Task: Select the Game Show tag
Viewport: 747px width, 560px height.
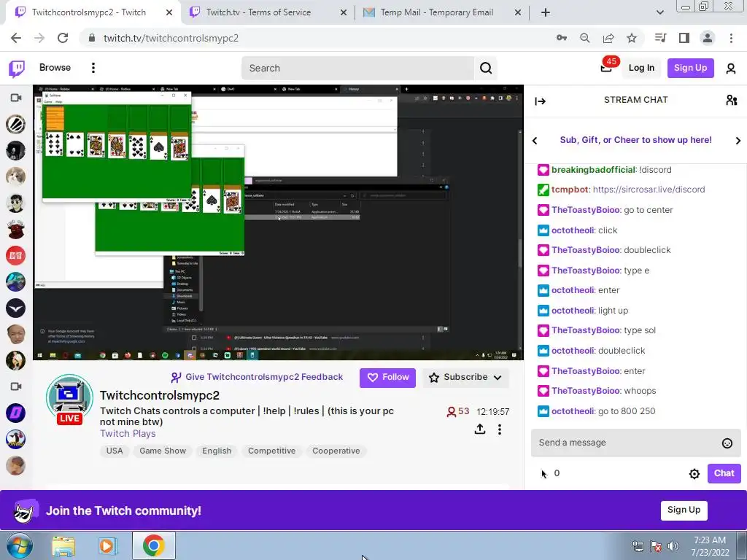Action: click(x=163, y=451)
